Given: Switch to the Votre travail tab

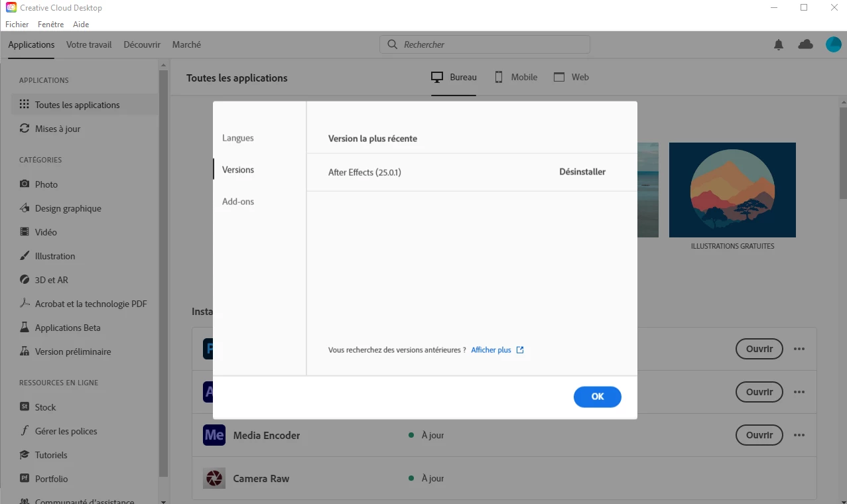Looking at the screenshot, I should pos(89,44).
